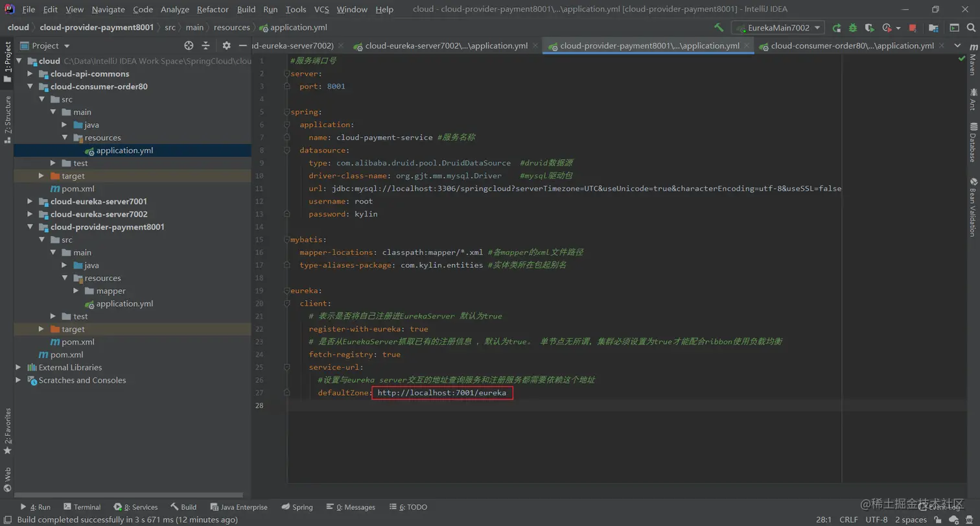The image size is (980, 526).
Task: Expand External Libraries node
Action: point(18,367)
